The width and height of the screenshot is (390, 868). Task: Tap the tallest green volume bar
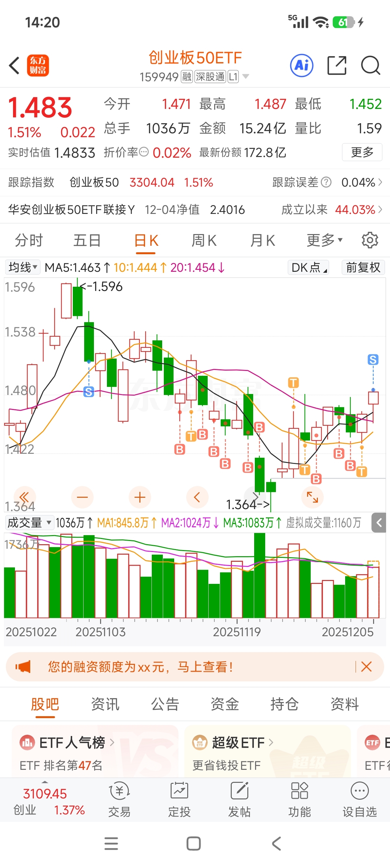[259, 575]
